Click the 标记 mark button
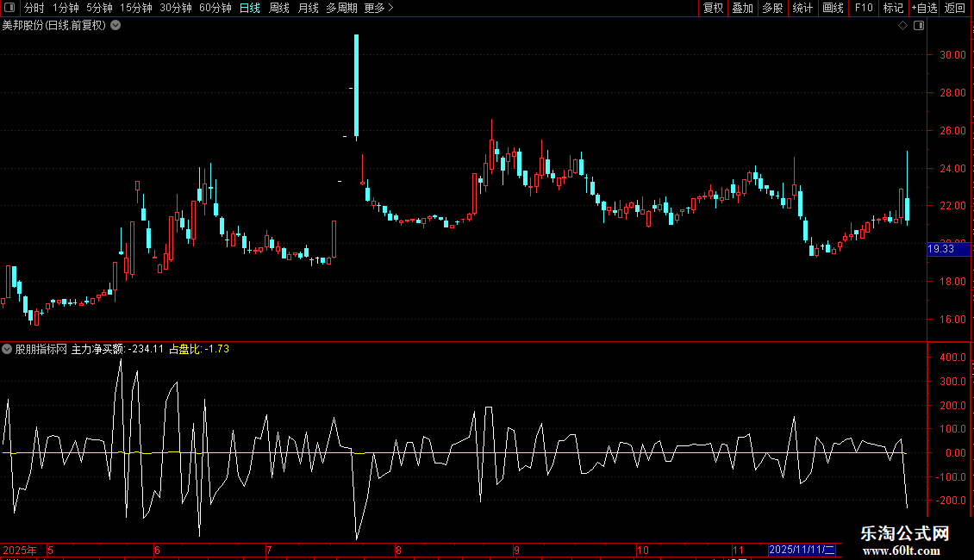 click(893, 8)
